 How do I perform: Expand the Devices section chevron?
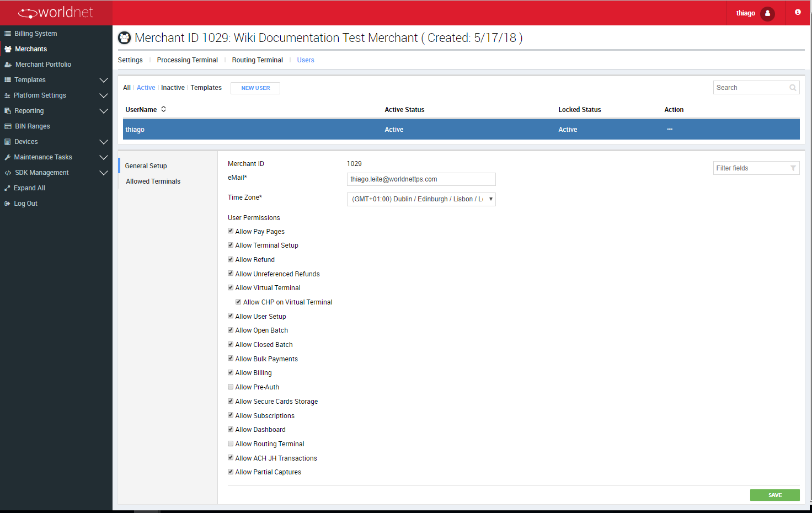point(103,142)
